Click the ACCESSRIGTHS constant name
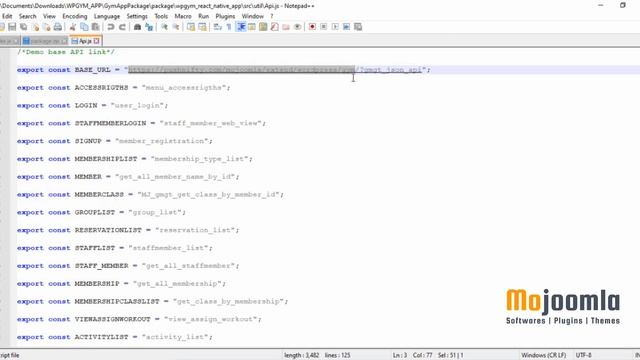The image size is (640, 360). [x=101, y=87]
